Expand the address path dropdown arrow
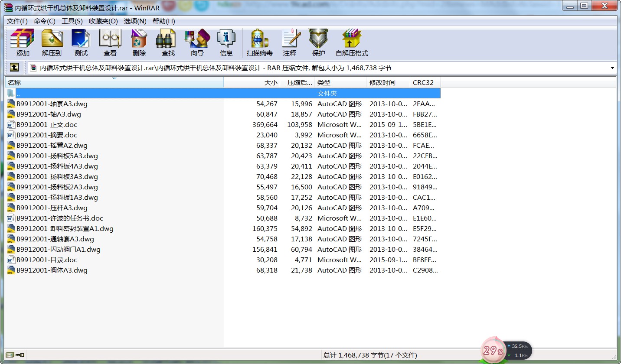621x364 pixels. click(x=612, y=68)
